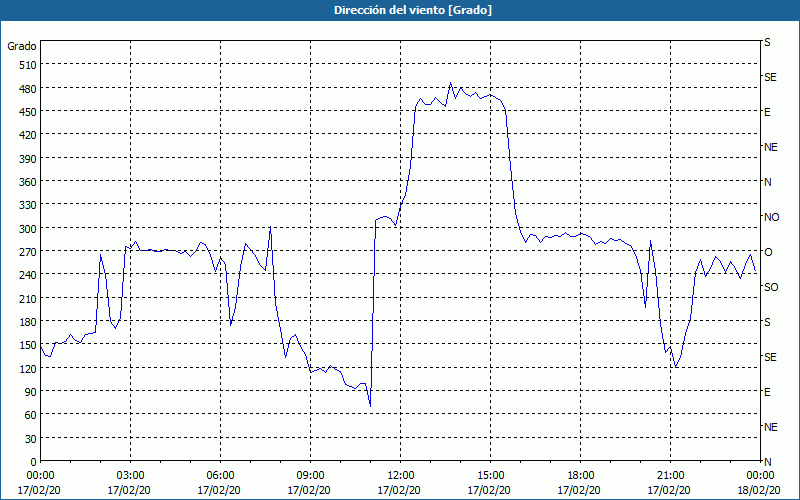800x500 pixels.
Task: Click the 330 tick label
Action: pyautogui.click(x=29, y=205)
